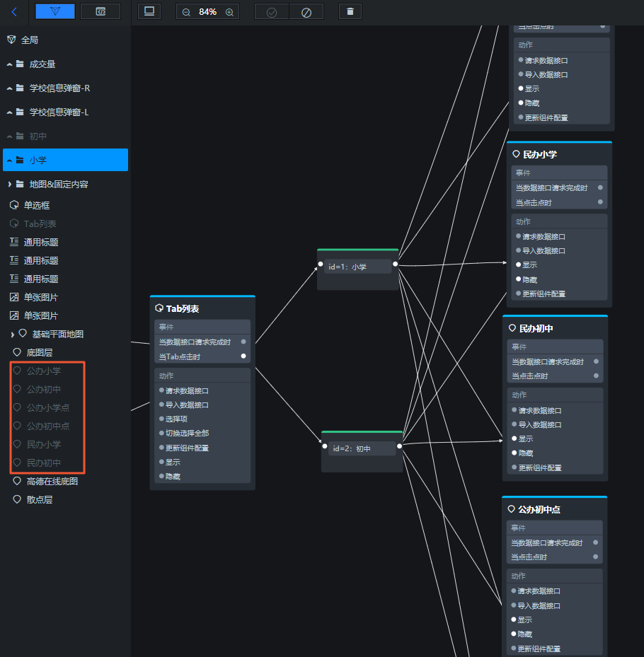Screen dimensions: 644x657
Task: Select 民办初中 in the sidebar list
Action: click(44, 463)
